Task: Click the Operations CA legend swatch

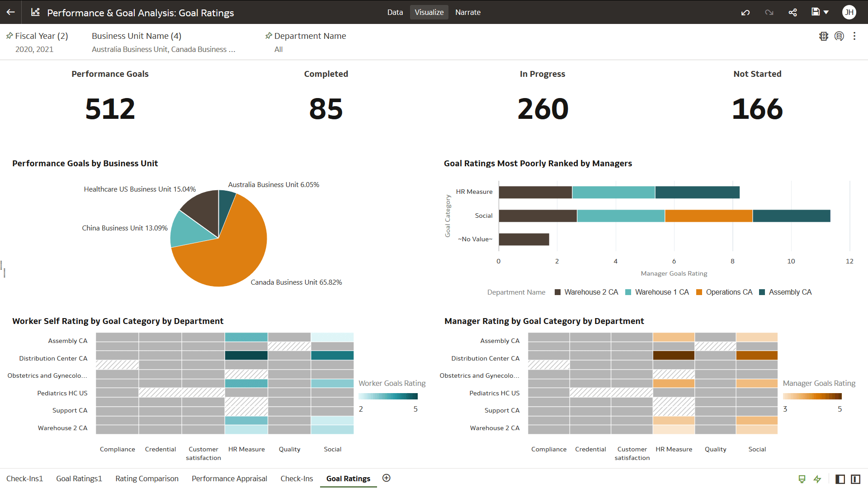Action: pyautogui.click(x=699, y=292)
